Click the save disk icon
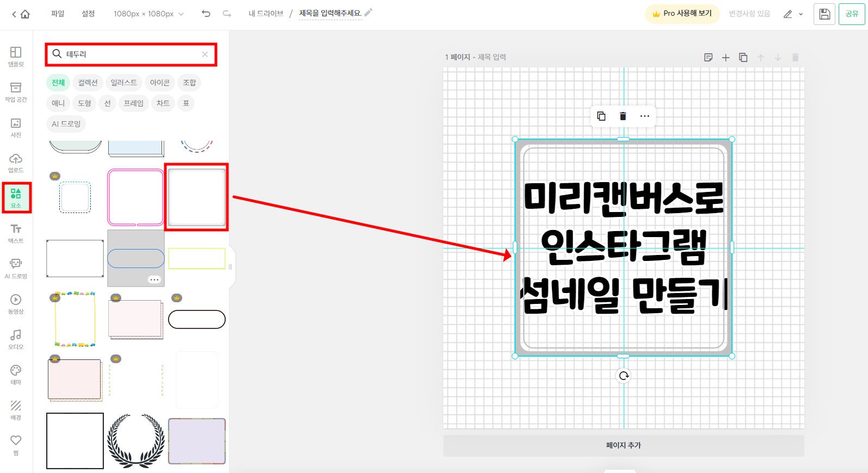This screenshot has width=868, height=473. [824, 14]
